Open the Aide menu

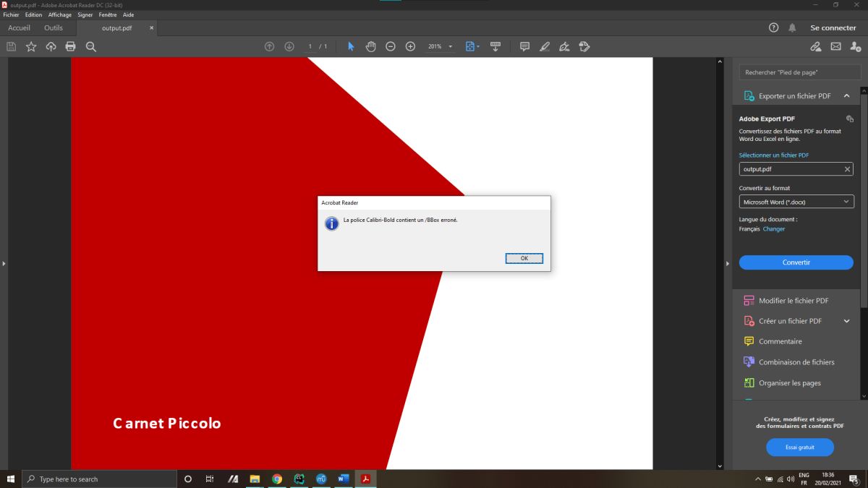pos(128,14)
